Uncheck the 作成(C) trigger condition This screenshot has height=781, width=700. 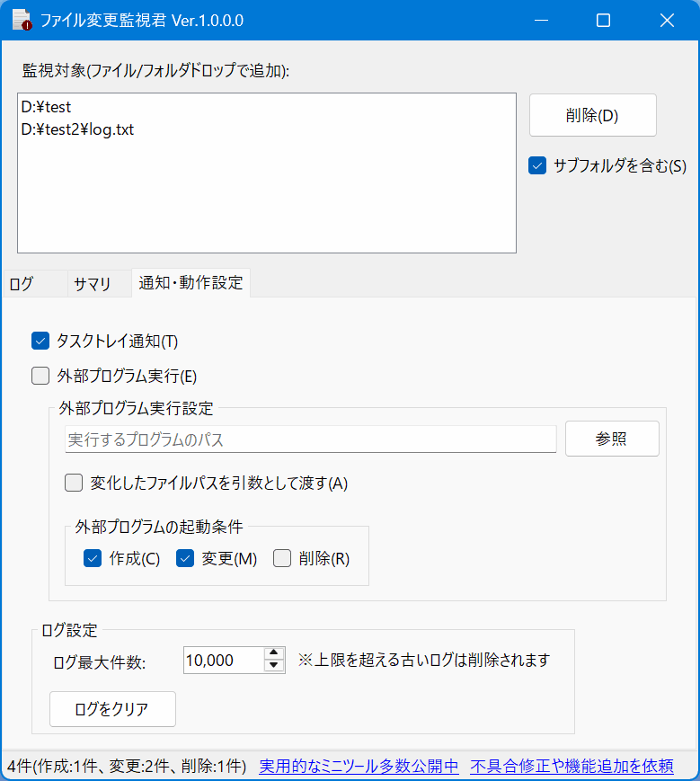coord(93,558)
